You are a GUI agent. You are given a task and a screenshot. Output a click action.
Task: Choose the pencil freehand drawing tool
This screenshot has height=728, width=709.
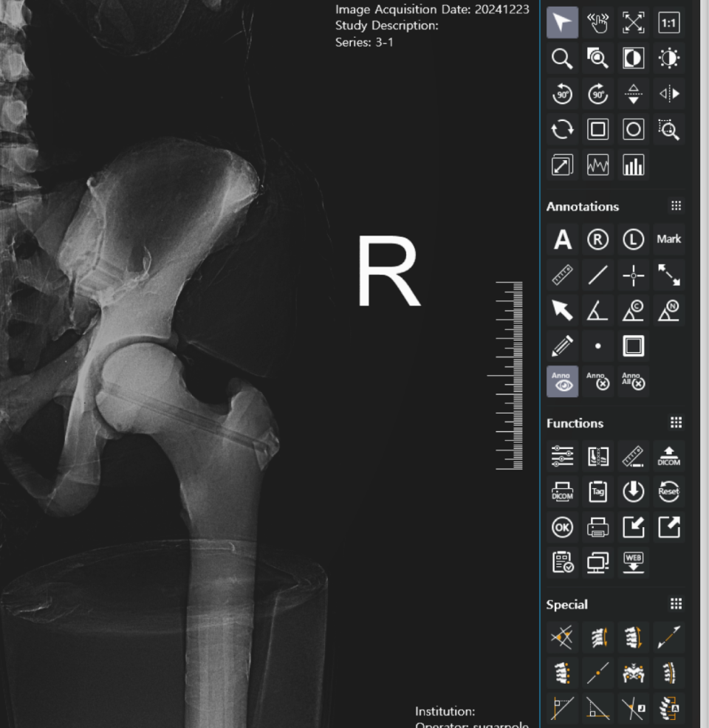[x=562, y=346]
